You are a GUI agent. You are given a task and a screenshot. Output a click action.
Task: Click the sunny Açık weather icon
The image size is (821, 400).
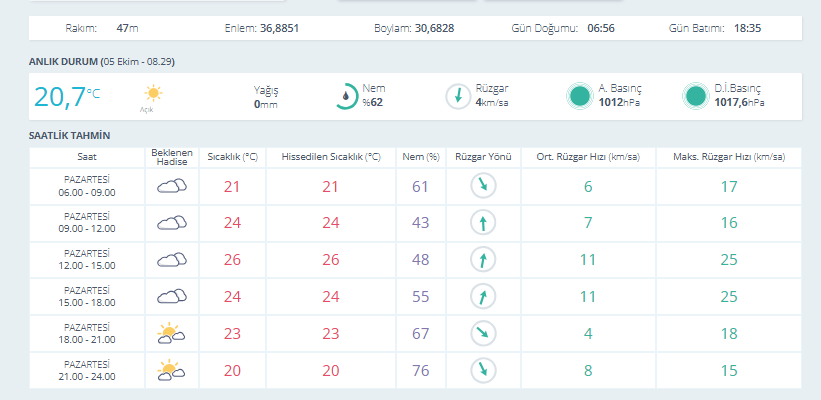pos(153,93)
